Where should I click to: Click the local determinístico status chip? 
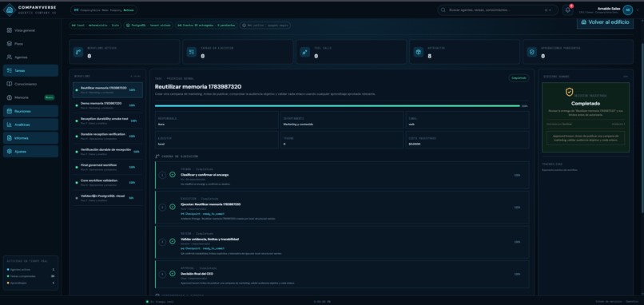[95, 25]
